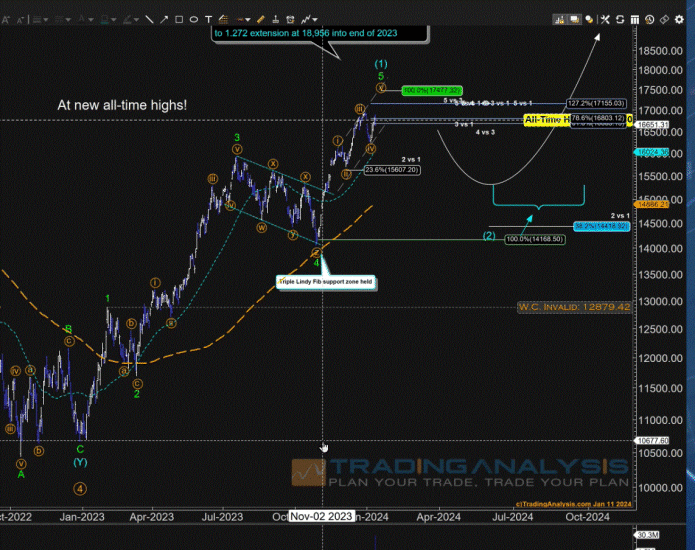Click the TradingAnalysis.com copyright link
Screen dimensions: 695x550
(x=571, y=503)
